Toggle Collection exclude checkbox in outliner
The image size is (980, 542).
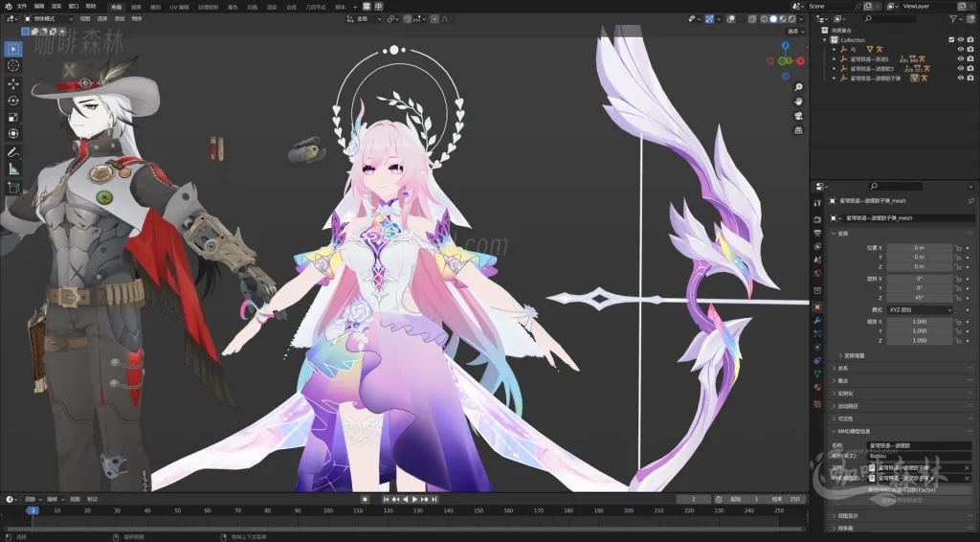951,40
